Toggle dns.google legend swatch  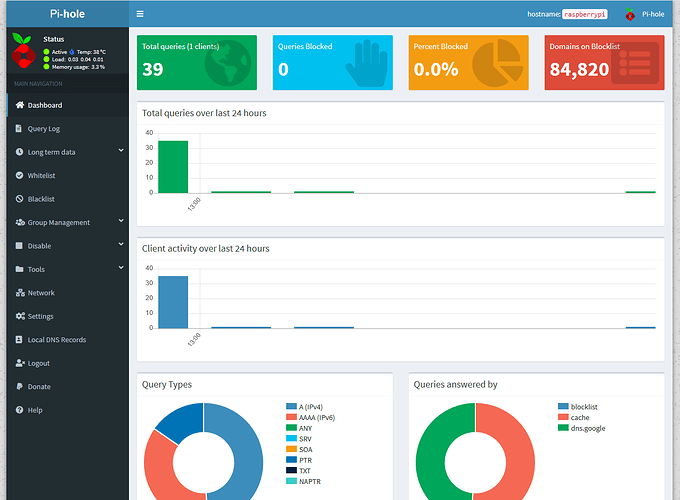coord(563,428)
